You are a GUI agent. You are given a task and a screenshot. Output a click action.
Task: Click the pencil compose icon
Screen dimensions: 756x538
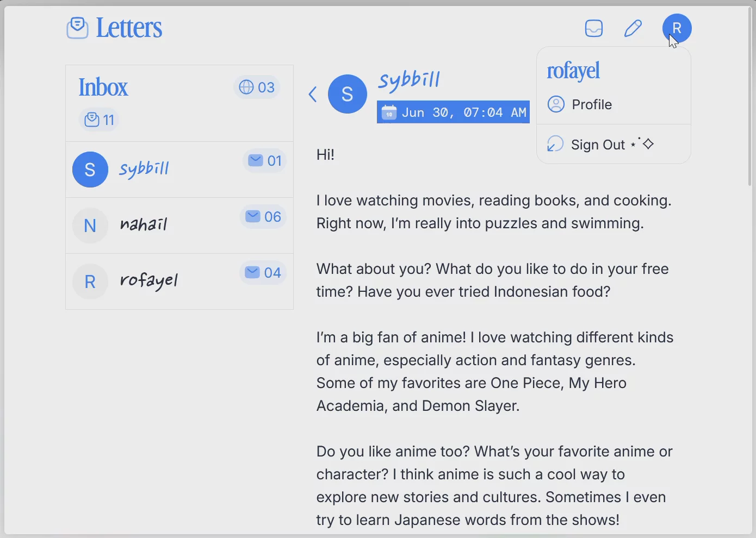[633, 28]
